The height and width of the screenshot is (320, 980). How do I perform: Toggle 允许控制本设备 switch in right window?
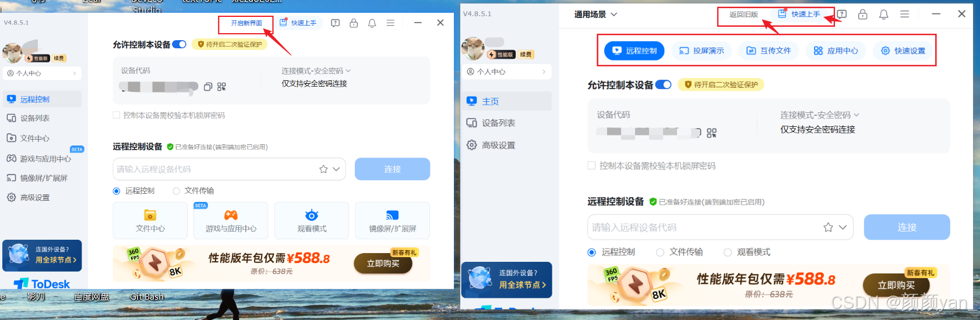664,85
